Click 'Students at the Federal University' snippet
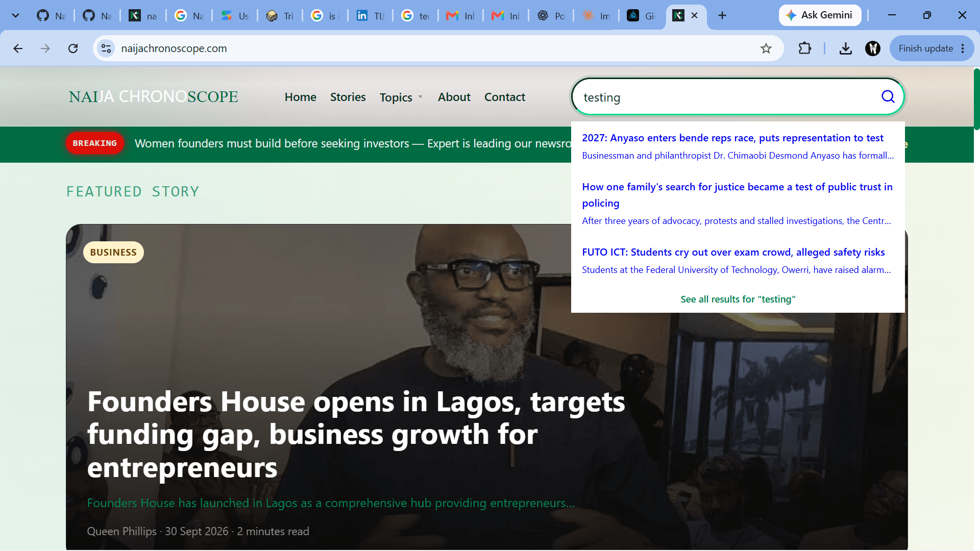The image size is (980, 551). [x=736, y=270]
